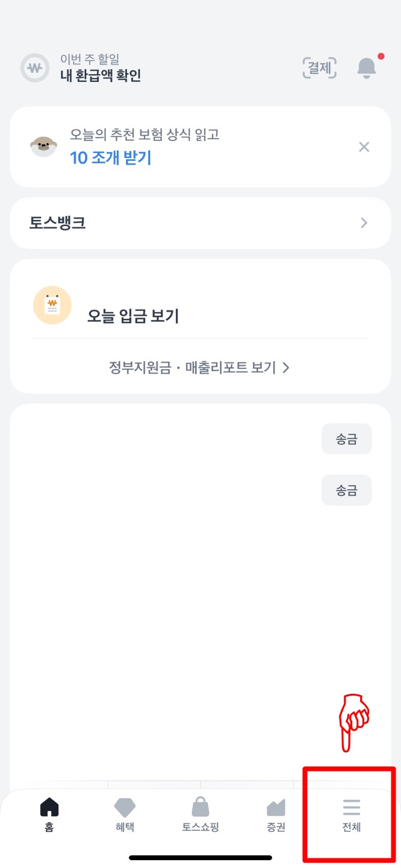Tap the 결제 payment icon
This screenshot has height=868, width=401.
pyautogui.click(x=319, y=68)
